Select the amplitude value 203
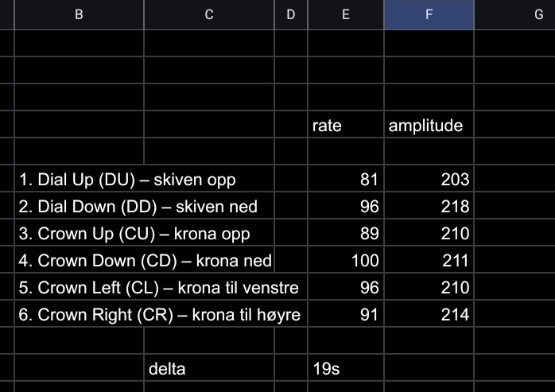The image size is (555, 392). [x=429, y=180]
